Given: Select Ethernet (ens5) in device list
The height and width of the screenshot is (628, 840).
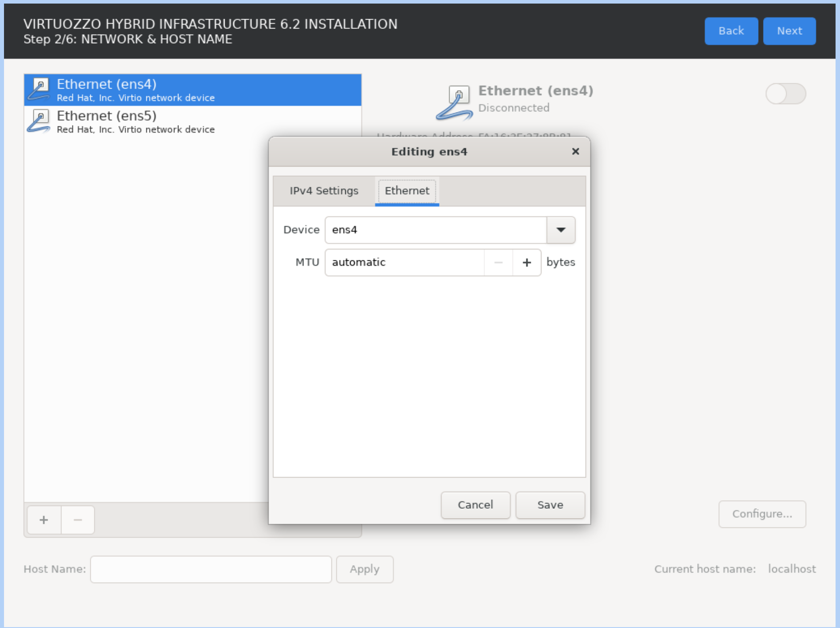Looking at the screenshot, I should tap(193, 122).
